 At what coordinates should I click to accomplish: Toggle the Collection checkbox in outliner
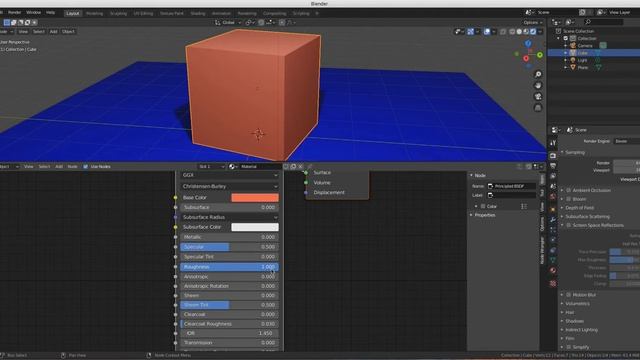[566, 38]
